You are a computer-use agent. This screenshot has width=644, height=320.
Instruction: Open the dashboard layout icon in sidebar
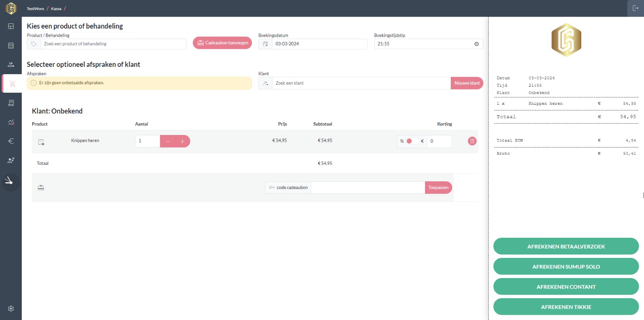tap(11, 26)
